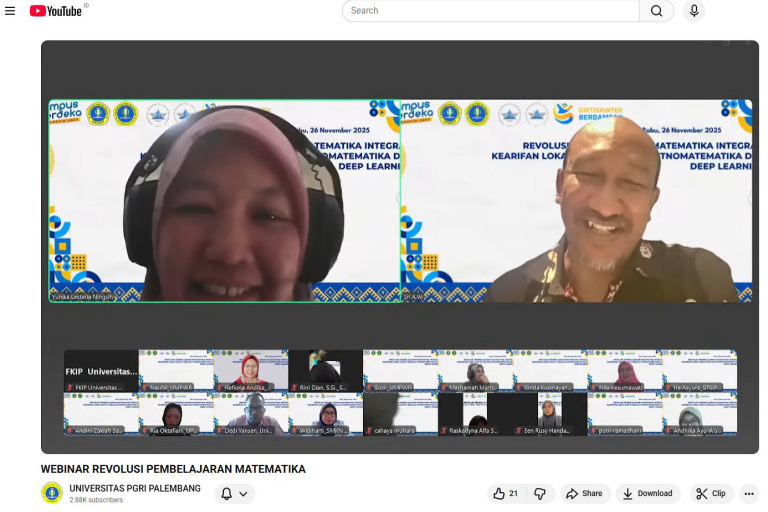Screen dimensions: 768x512
Task: Open Universitas PGRI Palembang channel avatar
Action: tap(52, 493)
